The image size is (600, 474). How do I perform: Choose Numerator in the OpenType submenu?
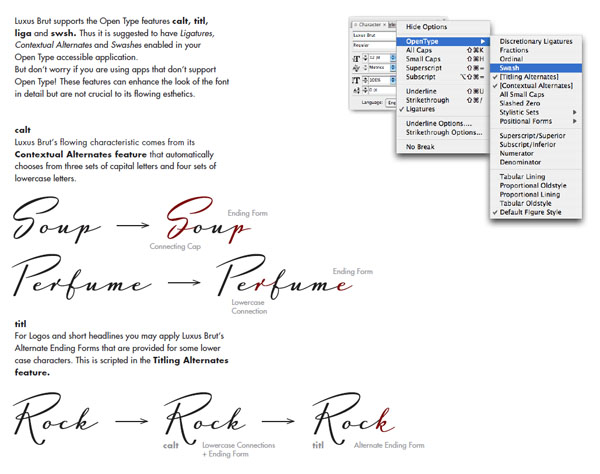[536, 153]
